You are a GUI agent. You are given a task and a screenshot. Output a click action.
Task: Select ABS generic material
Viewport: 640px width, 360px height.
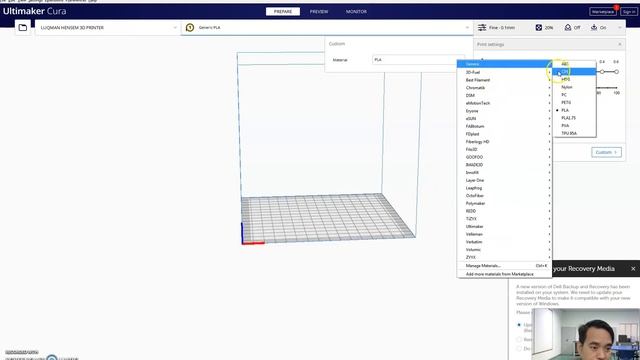pos(575,64)
